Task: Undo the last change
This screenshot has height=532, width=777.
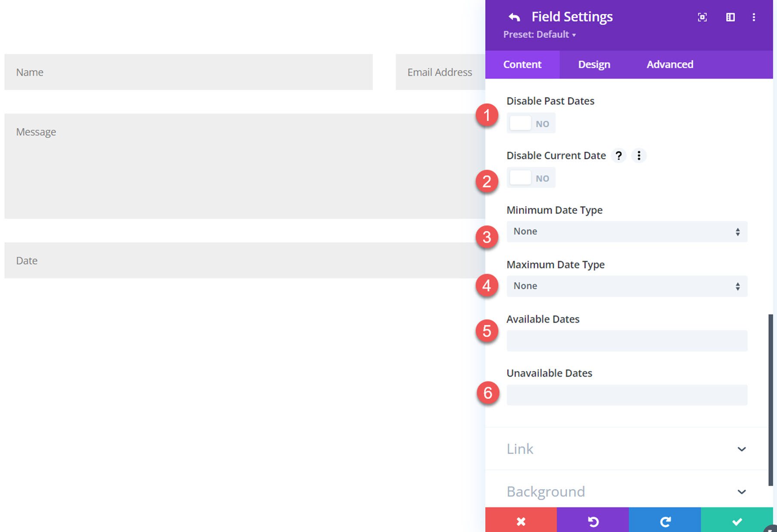Action: point(594,521)
